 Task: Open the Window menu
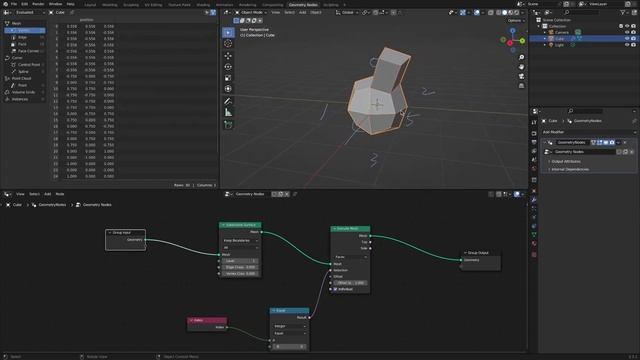tap(55, 4)
